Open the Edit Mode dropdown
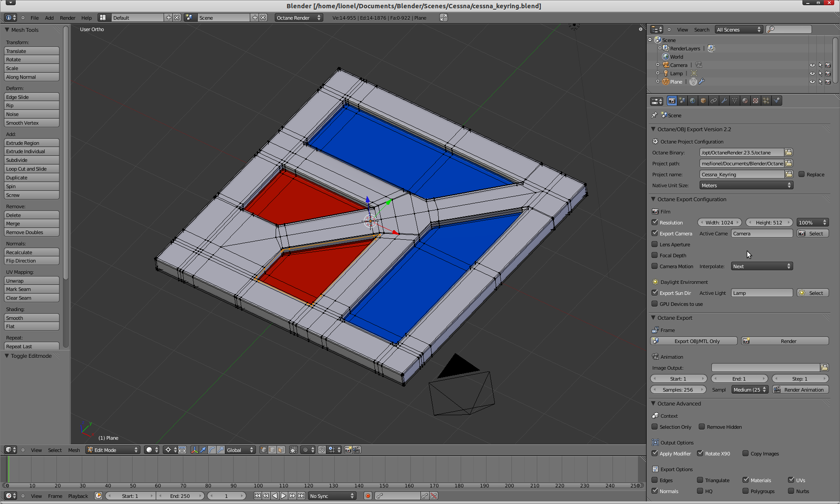 (113, 450)
